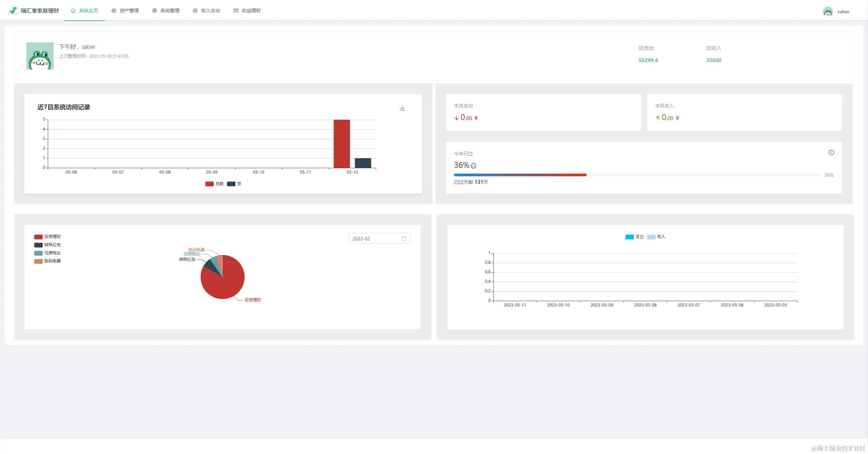Switch to the 资产管理 menu
This screenshot has width=868, height=454.
[129, 11]
